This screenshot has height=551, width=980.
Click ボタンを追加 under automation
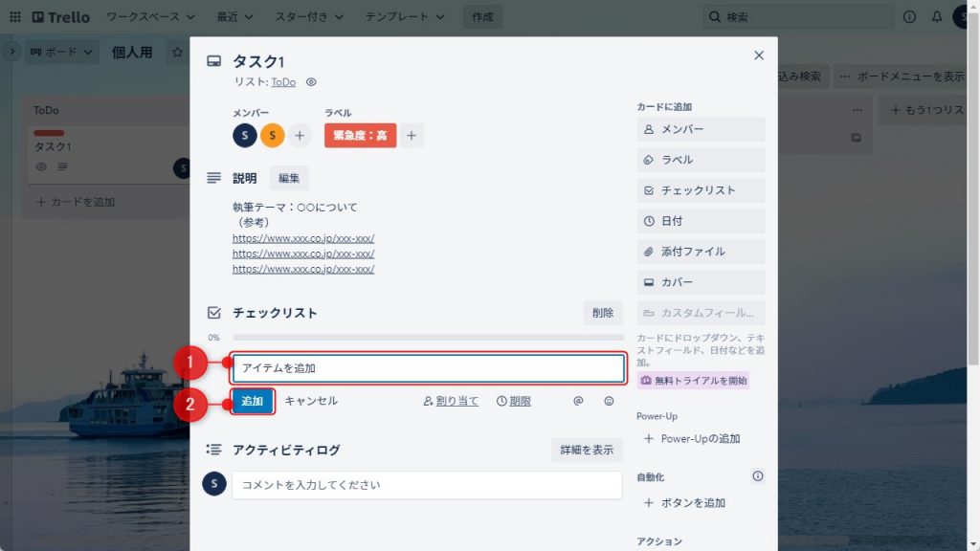pyautogui.click(x=701, y=503)
